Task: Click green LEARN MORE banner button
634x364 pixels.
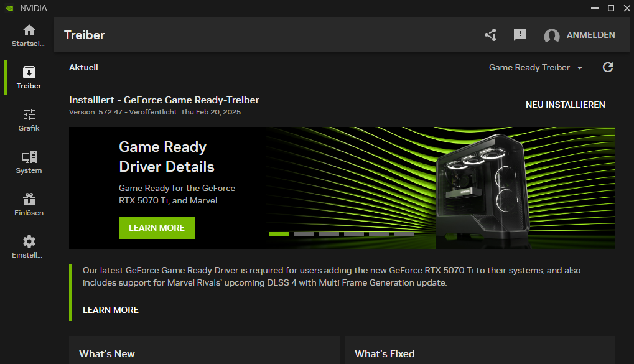Action: pos(157,228)
